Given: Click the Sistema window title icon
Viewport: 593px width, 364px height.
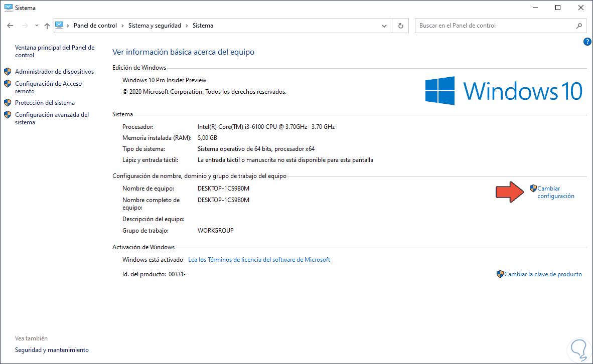Looking at the screenshot, I should pos(9,8).
